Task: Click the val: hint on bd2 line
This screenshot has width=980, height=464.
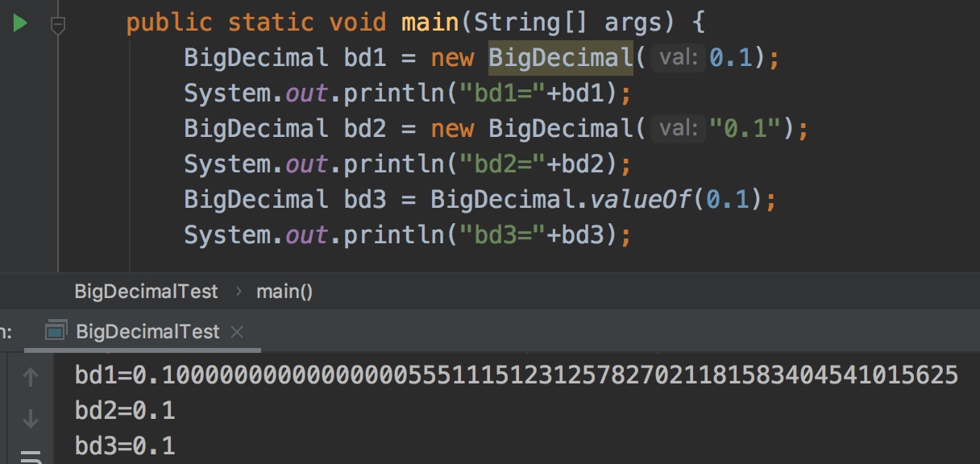Action: click(678, 128)
